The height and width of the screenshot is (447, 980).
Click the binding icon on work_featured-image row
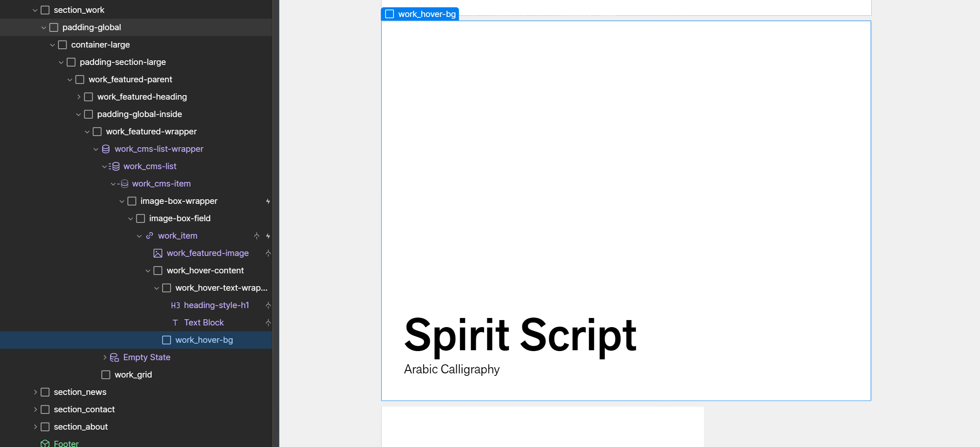click(268, 253)
